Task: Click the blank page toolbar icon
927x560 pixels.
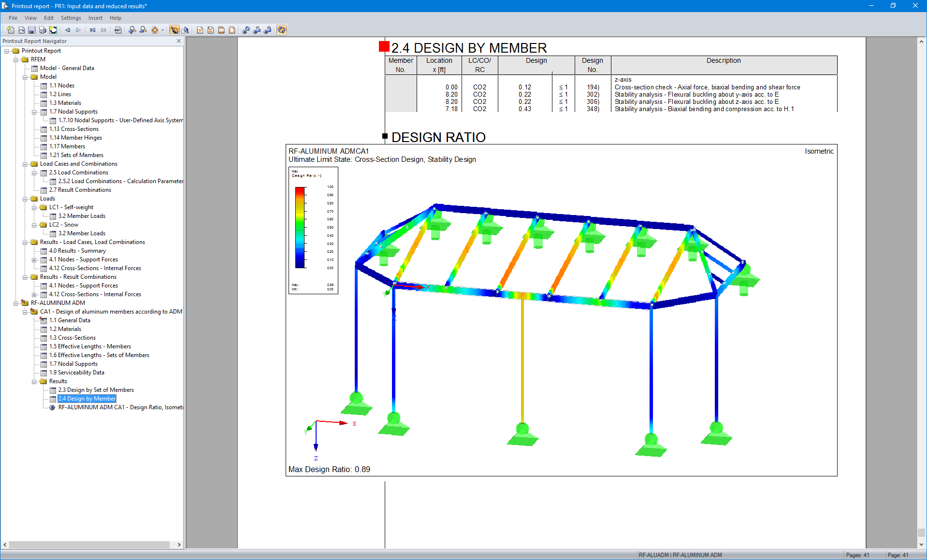Action: click(232, 30)
